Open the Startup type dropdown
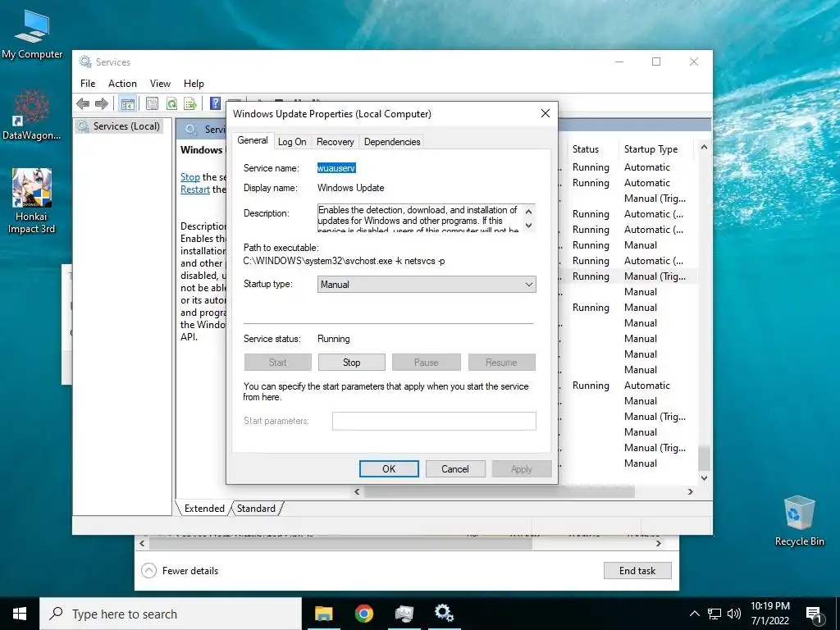This screenshot has height=630, width=840. pyautogui.click(x=427, y=285)
